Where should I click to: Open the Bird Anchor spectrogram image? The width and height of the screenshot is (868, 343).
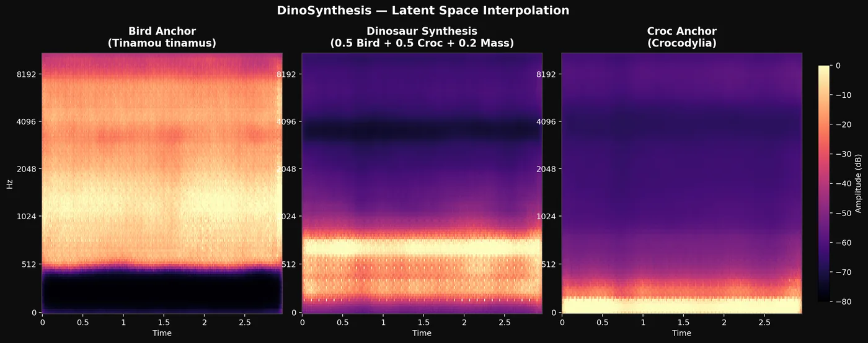162,183
